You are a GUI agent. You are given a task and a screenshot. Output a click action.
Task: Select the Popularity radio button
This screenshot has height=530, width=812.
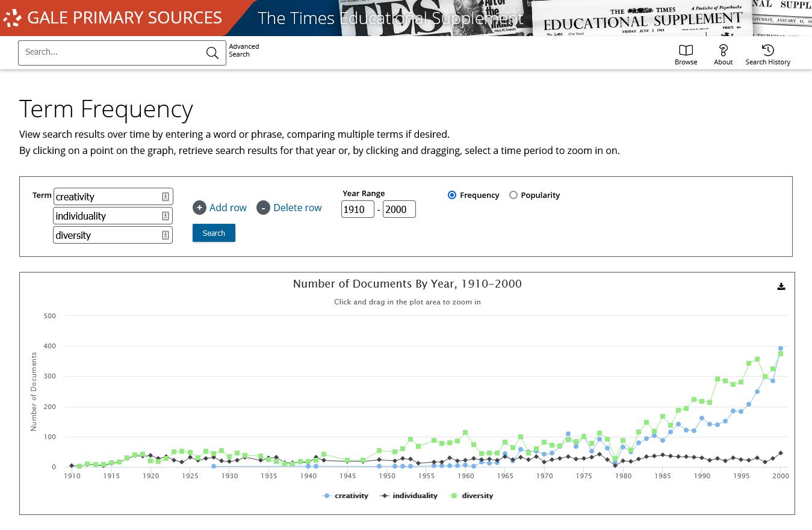[513, 195]
